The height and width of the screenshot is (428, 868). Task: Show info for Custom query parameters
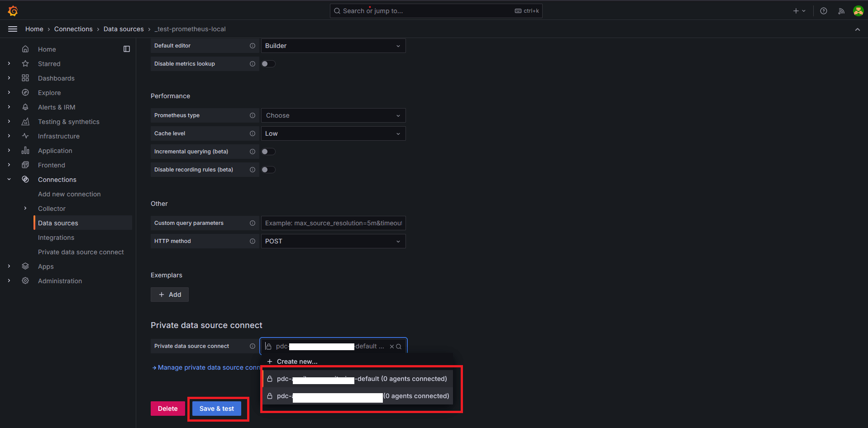click(x=253, y=223)
